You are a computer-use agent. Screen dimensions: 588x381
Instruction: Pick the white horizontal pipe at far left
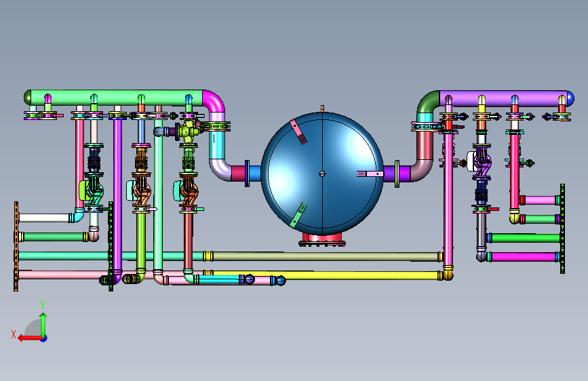click(44, 218)
